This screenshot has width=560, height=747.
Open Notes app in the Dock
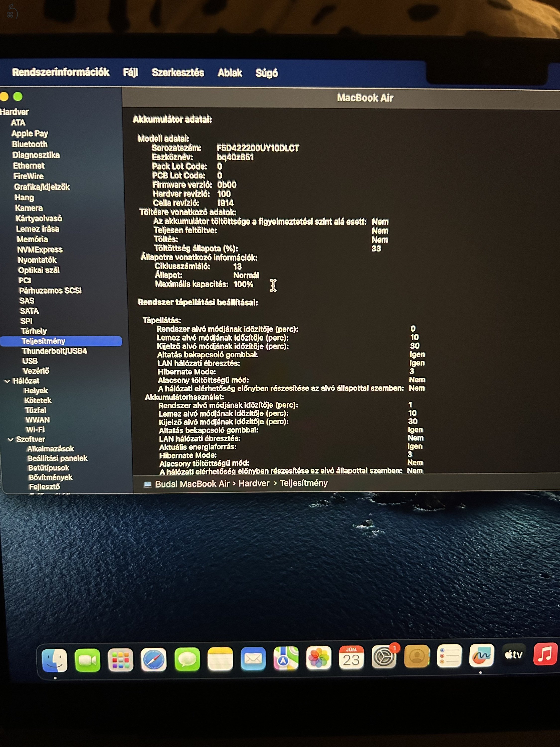click(220, 659)
